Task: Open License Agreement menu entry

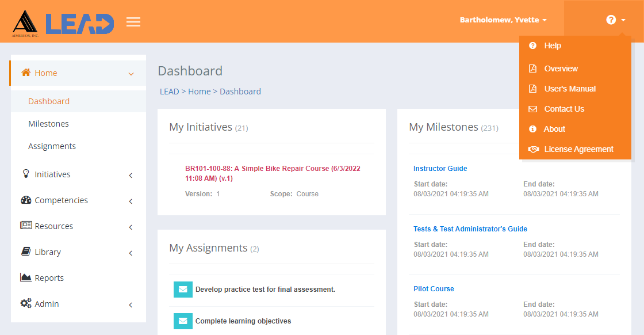Action: point(578,149)
